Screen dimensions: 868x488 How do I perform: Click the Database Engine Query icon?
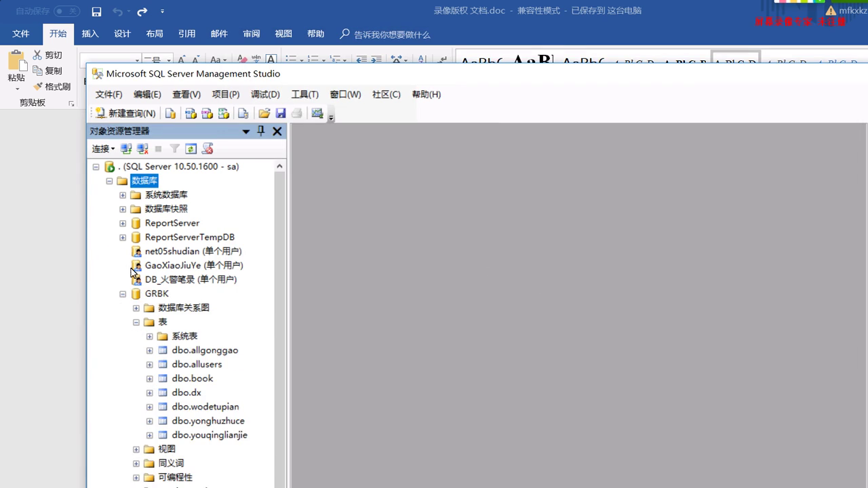170,113
